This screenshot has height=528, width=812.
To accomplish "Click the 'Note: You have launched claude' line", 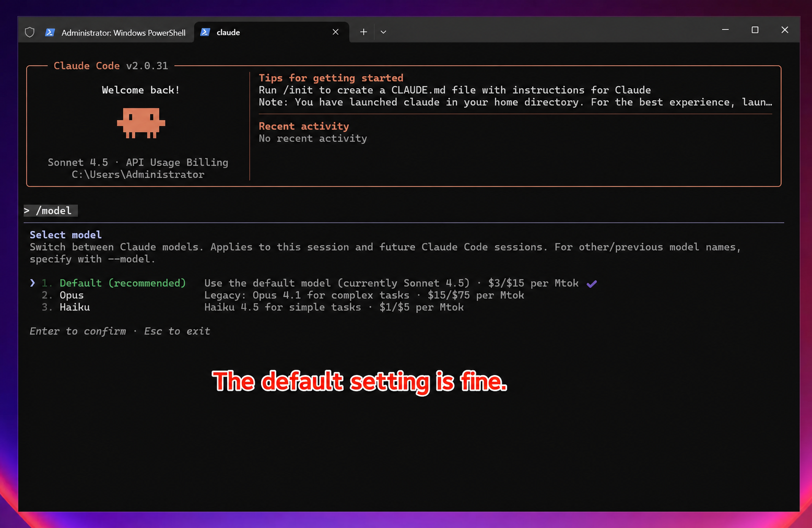I will pyautogui.click(x=515, y=102).
